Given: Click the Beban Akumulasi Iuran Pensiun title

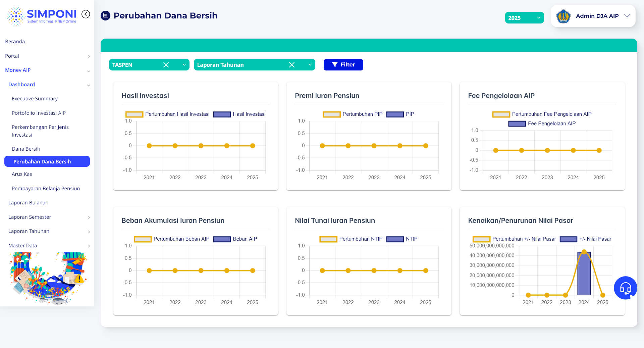Looking at the screenshot, I should point(173,220).
